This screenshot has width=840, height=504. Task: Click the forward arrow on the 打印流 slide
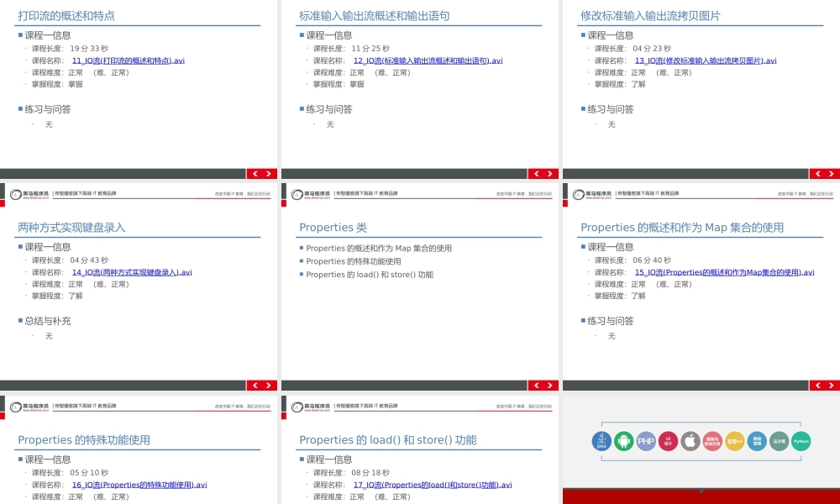[269, 173]
